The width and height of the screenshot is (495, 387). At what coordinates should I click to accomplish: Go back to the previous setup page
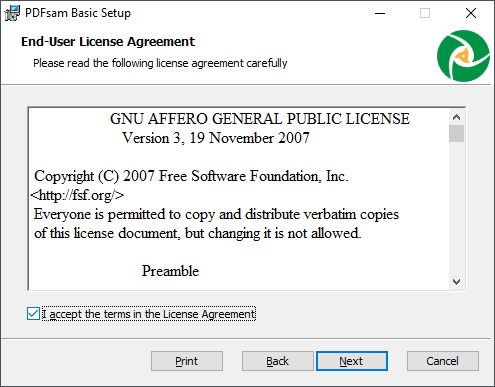tap(278, 361)
